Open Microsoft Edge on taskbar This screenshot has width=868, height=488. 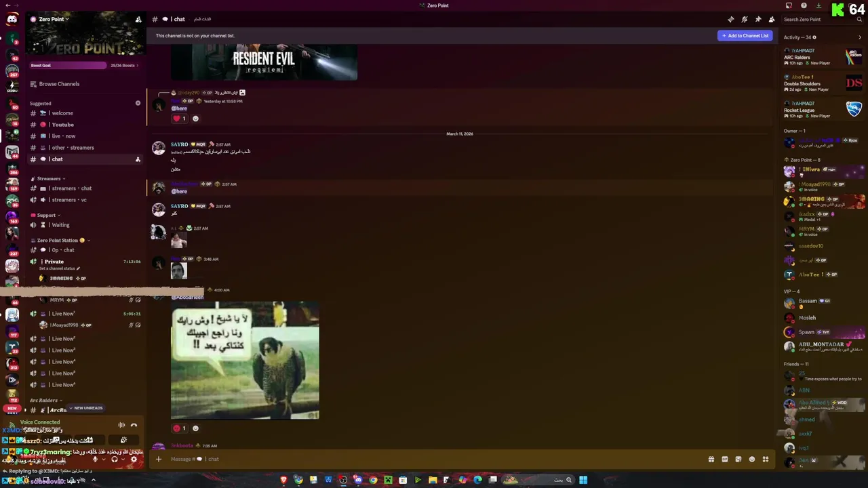pos(477,480)
